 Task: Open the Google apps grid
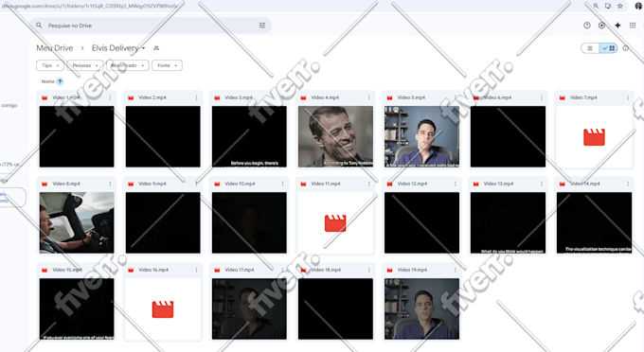(633, 26)
